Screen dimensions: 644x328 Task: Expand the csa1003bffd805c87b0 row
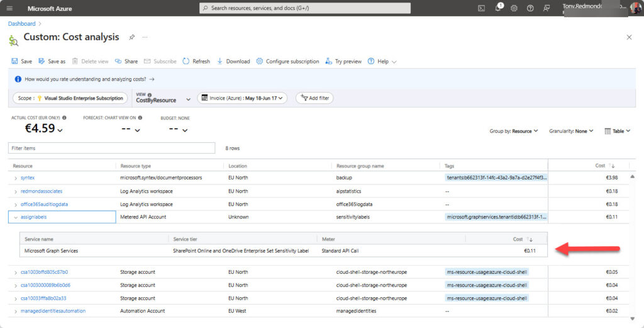[16, 273]
